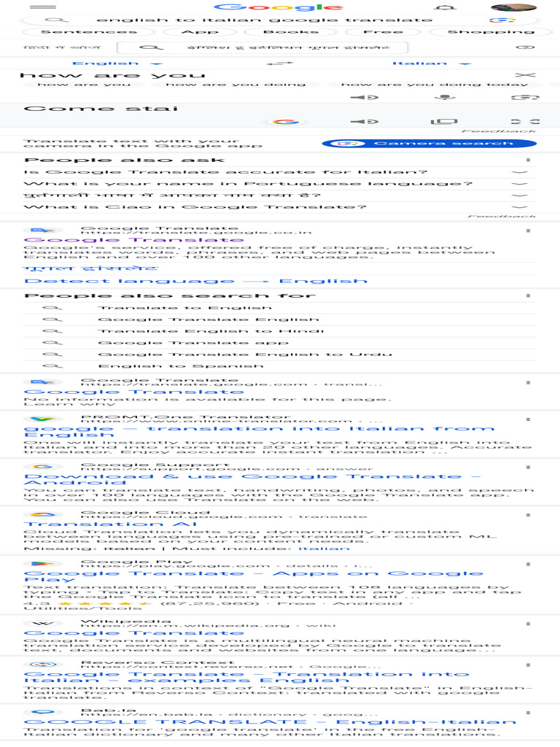Click Feedback below the translation box

point(499,131)
